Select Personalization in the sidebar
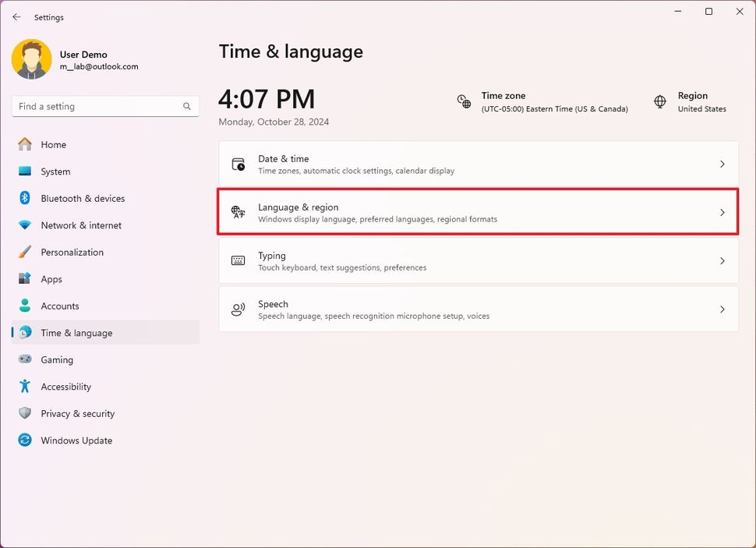This screenshot has width=756, height=548. 72,252
